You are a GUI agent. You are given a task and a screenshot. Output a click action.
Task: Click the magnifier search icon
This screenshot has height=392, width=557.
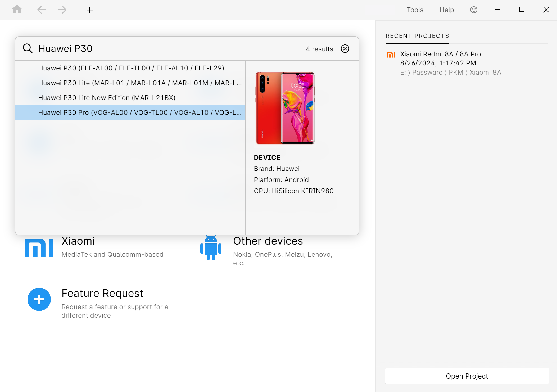coord(28,48)
